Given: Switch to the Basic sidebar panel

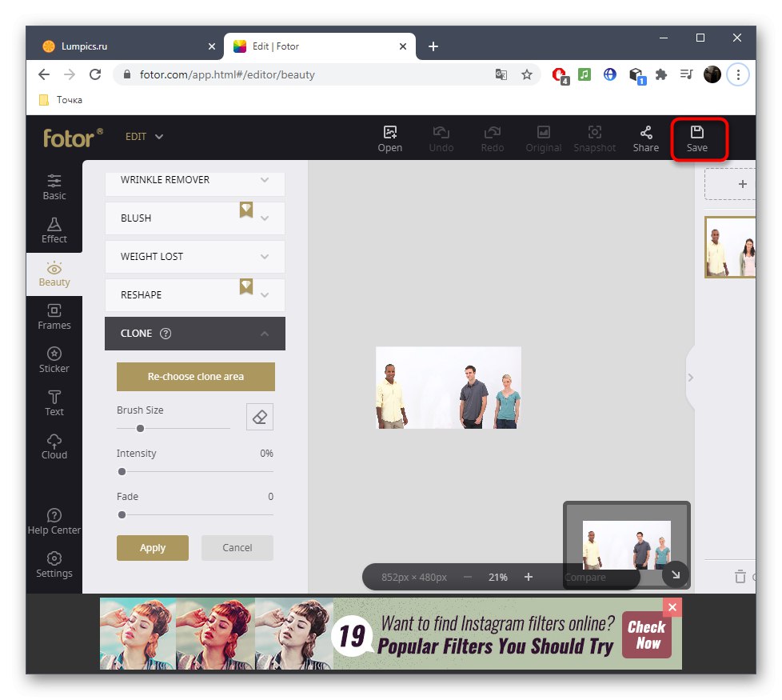Looking at the screenshot, I should [54, 187].
